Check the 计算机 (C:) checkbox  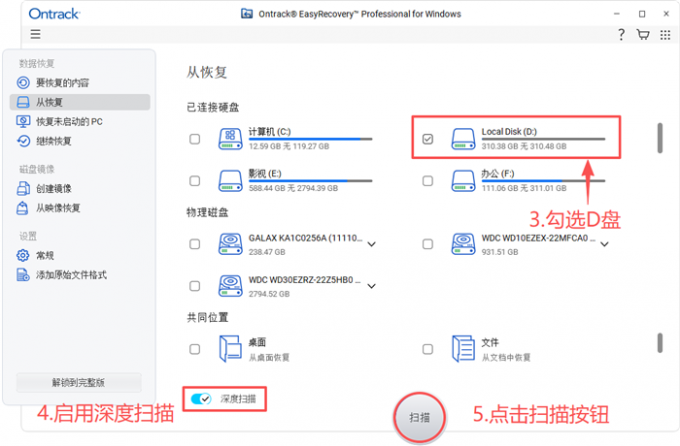(195, 139)
